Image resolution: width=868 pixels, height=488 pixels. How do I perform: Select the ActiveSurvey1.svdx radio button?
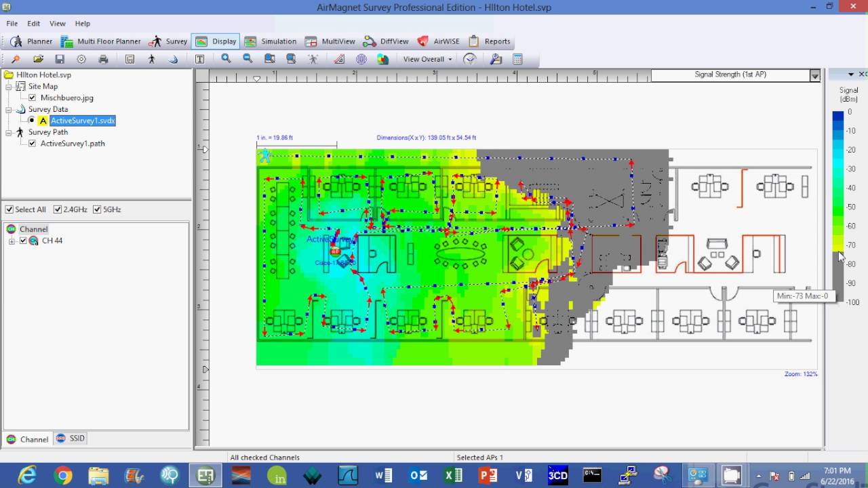[x=32, y=121]
